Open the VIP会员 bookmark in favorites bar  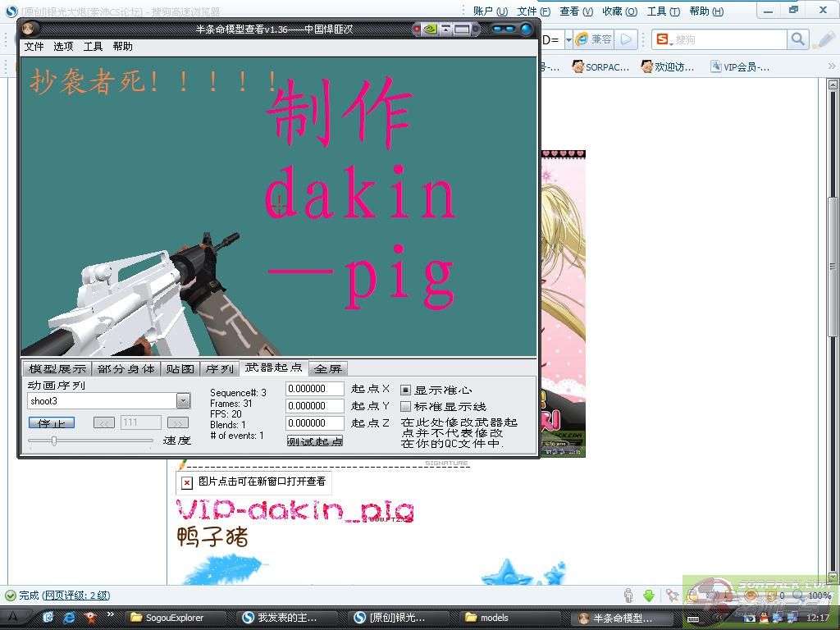click(739, 67)
